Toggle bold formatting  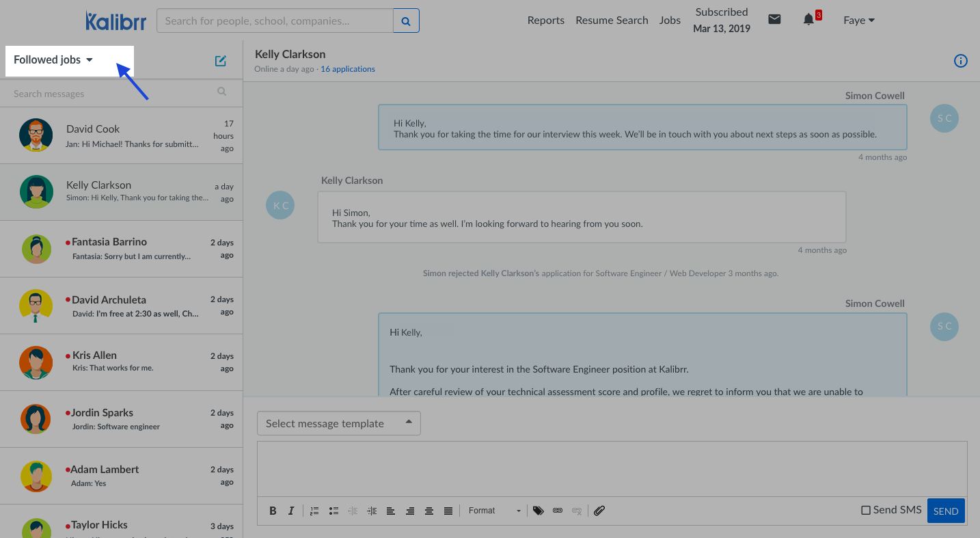[273, 511]
